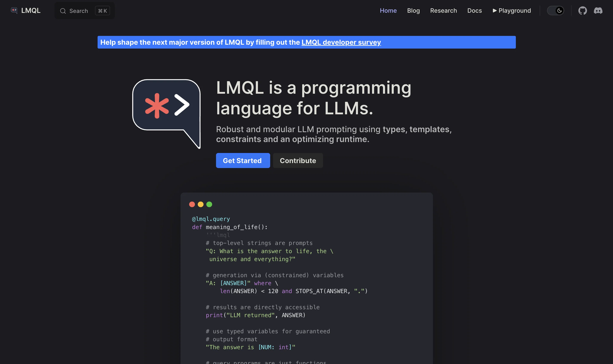Toggle the dark mode switch

555,11
